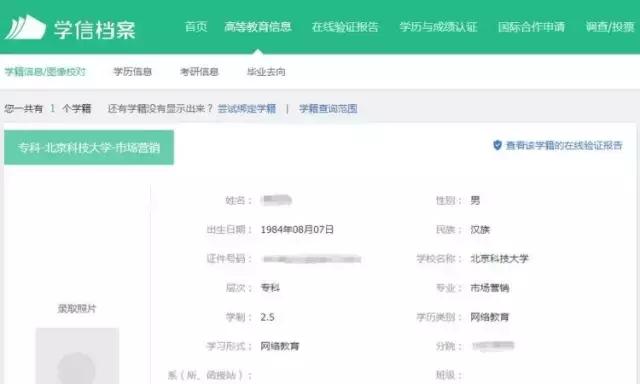
Task: Click the 您一共有 1 个学籍 text
Action: [48, 109]
